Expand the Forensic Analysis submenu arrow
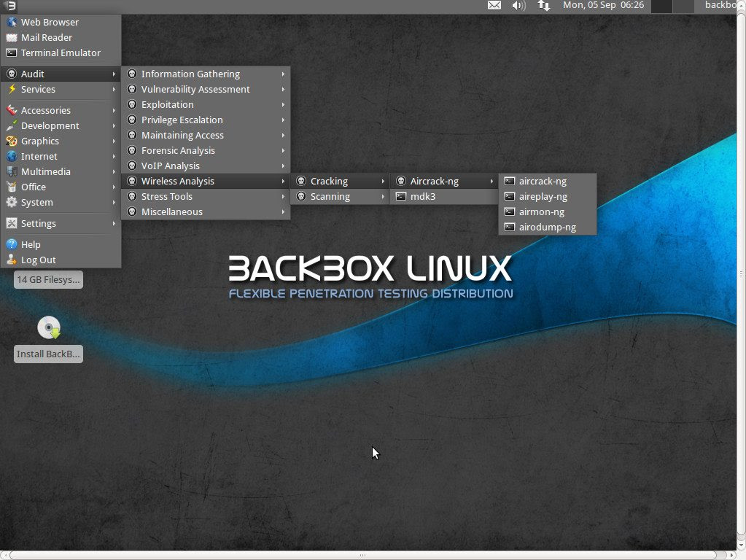The width and height of the screenshot is (746, 560). point(283,150)
